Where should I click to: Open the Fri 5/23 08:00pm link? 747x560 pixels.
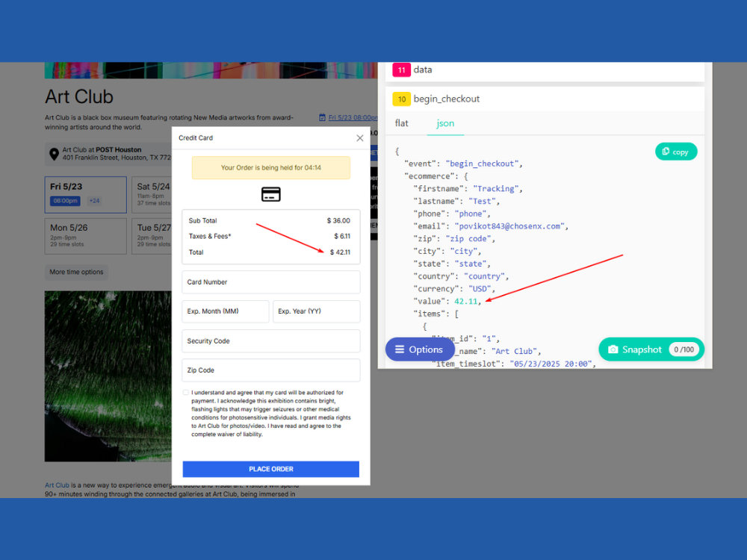pyautogui.click(x=352, y=118)
